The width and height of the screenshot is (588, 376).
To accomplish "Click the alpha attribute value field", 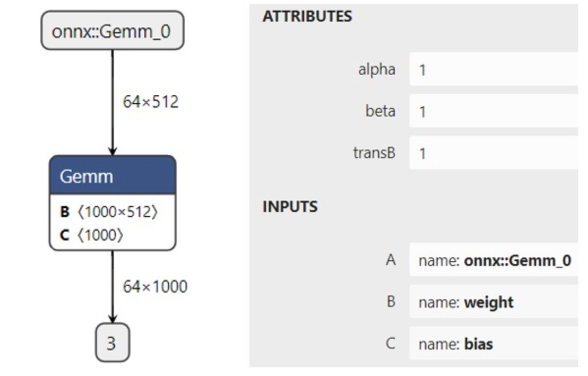I will (x=493, y=70).
